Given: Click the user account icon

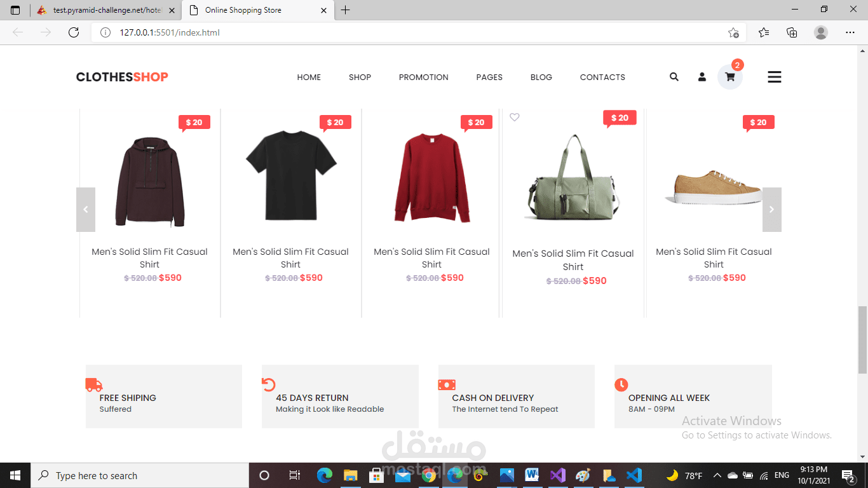Looking at the screenshot, I should [702, 76].
